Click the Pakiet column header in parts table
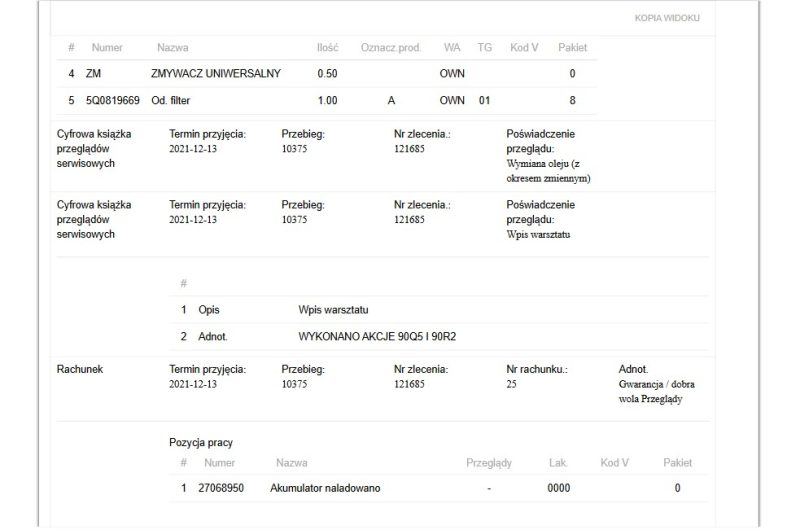 [572, 47]
